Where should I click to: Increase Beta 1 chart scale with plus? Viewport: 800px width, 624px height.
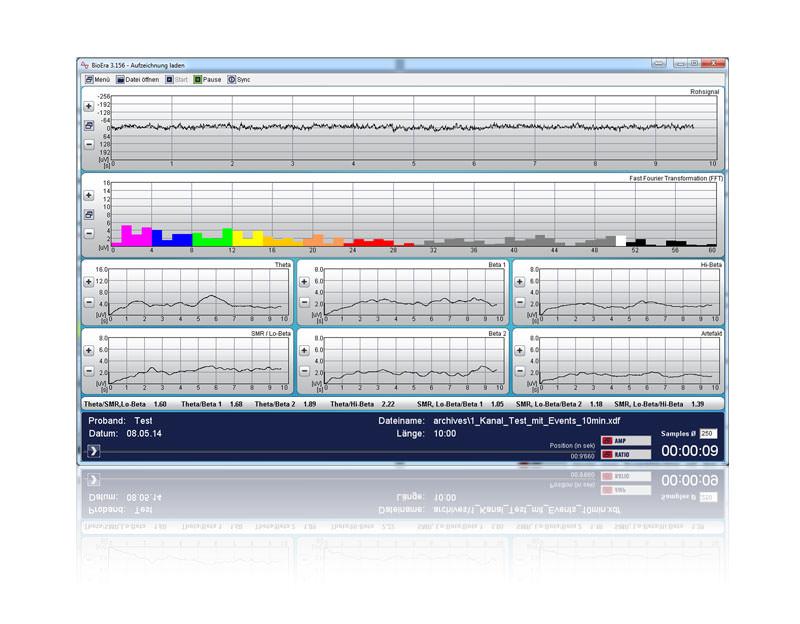tap(304, 282)
